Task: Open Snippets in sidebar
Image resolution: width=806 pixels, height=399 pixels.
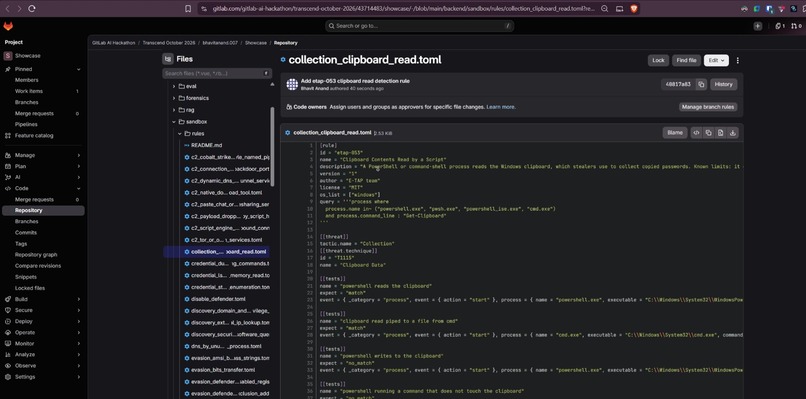Action: [x=26, y=277]
